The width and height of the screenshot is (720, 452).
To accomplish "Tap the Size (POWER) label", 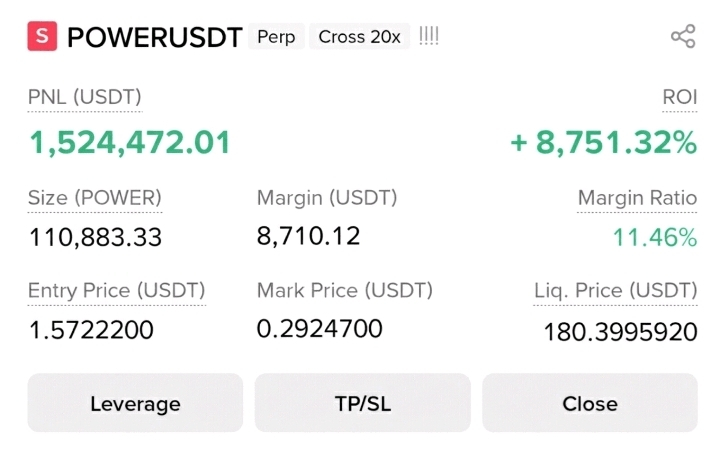I will [x=95, y=198].
